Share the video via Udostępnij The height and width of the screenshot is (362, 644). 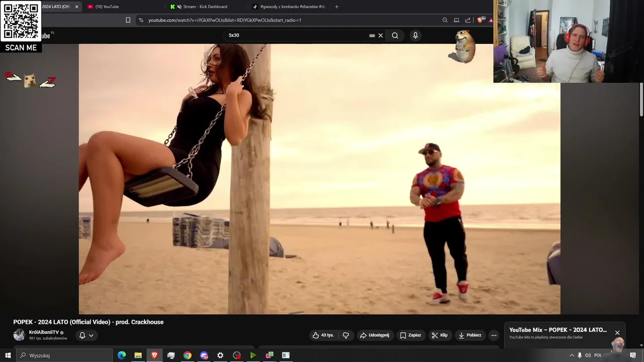click(x=374, y=335)
